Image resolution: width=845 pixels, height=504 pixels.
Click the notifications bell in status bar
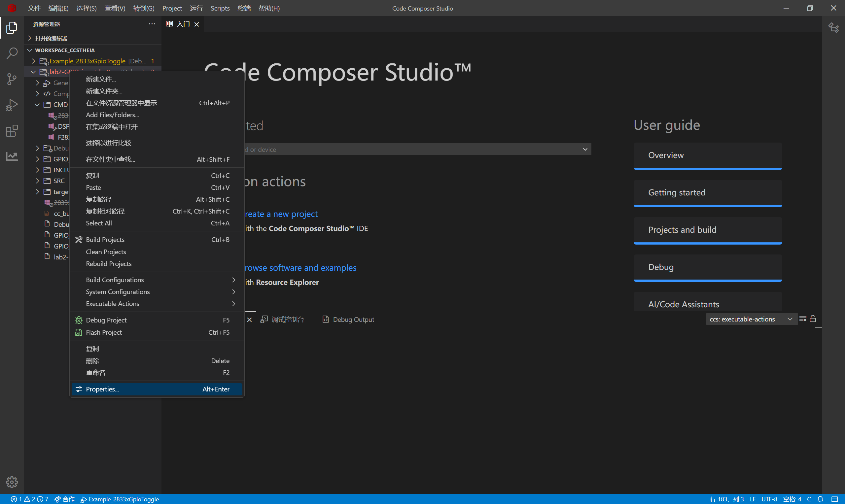click(x=820, y=499)
